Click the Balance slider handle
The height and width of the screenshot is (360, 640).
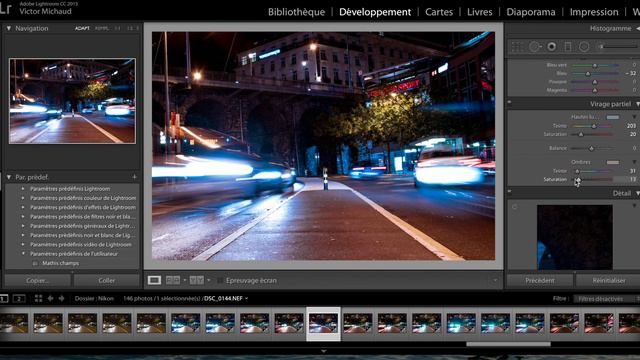point(591,148)
